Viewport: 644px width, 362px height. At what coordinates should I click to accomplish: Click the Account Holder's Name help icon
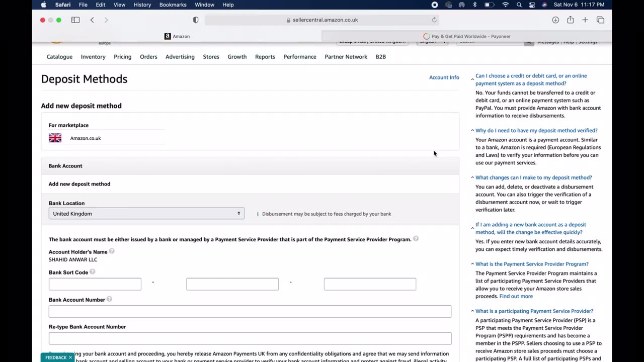pyautogui.click(x=112, y=251)
